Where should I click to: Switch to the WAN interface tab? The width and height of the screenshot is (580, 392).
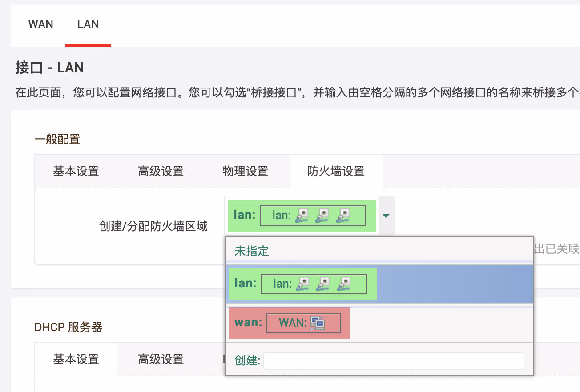tap(41, 24)
